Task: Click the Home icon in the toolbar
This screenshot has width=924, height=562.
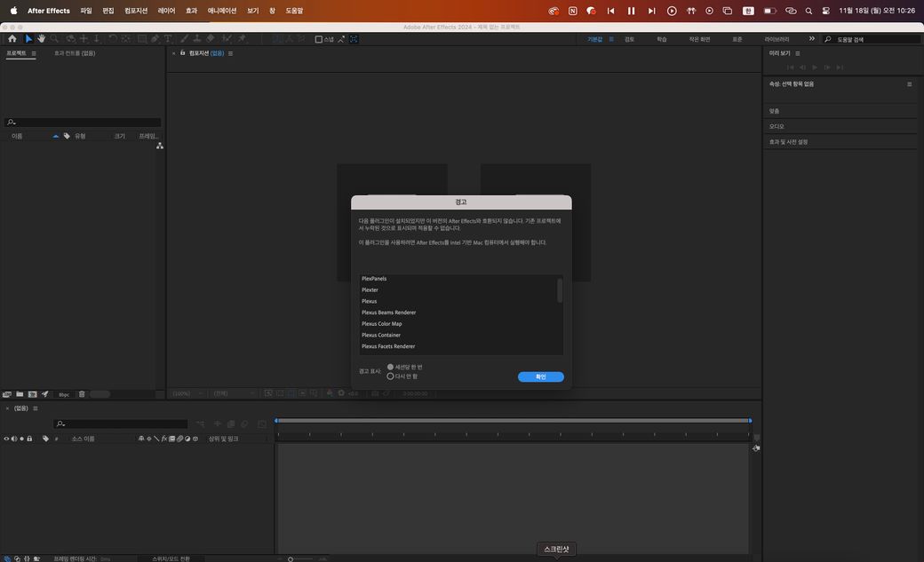Action: click(x=12, y=39)
